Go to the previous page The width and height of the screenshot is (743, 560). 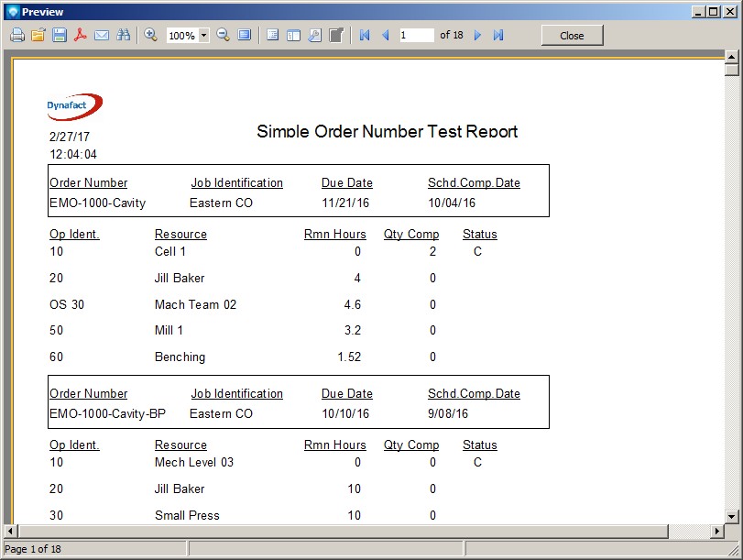click(386, 35)
